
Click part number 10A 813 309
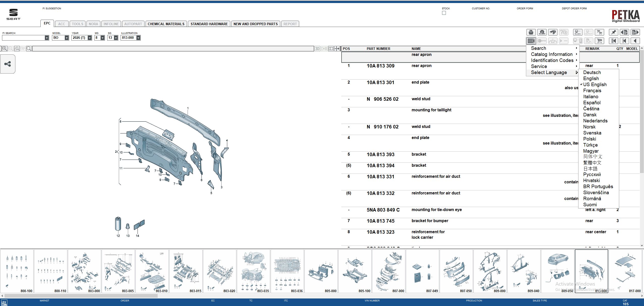click(x=380, y=66)
